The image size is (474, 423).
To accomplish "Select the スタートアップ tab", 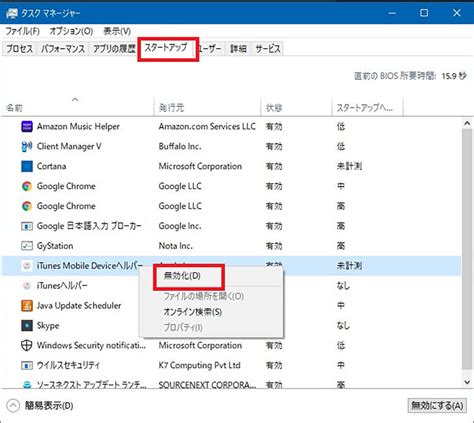I will pos(166,48).
